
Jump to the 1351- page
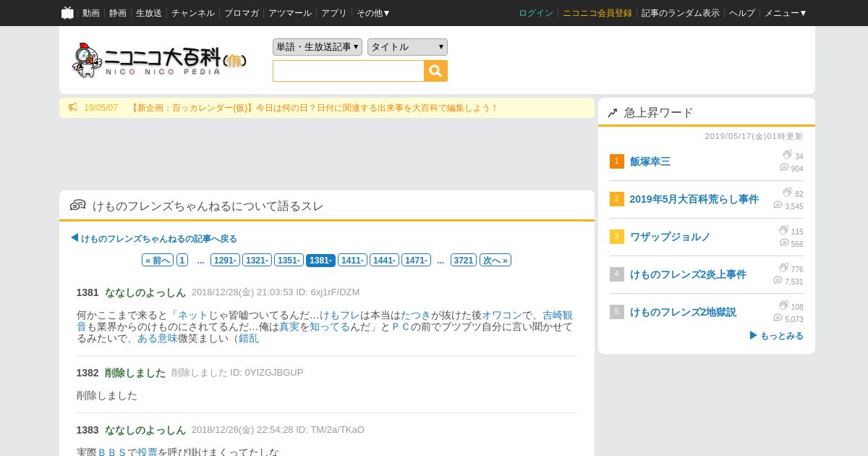click(289, 260)
